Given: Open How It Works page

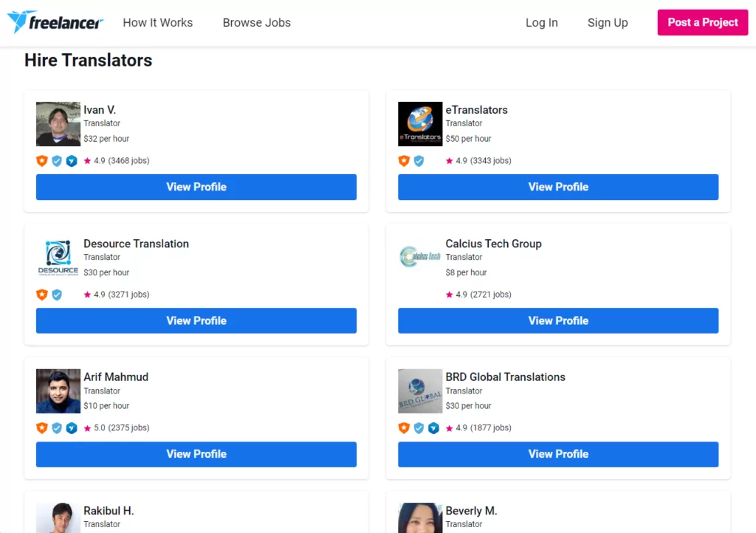Looking at the screenshot, I should pos(158,23).
